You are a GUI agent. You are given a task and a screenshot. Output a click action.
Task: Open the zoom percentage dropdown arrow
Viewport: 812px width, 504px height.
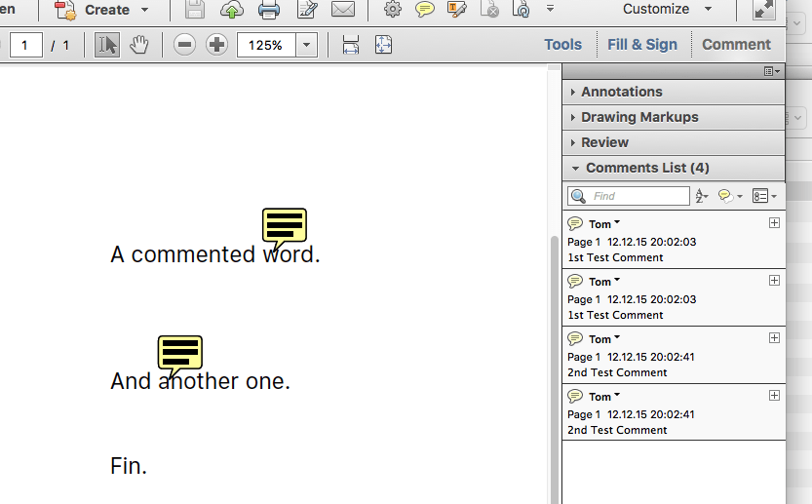tap(306, 45)
